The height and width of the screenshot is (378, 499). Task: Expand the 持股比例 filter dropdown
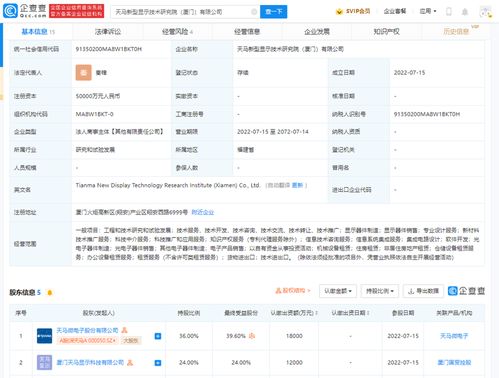380,291
